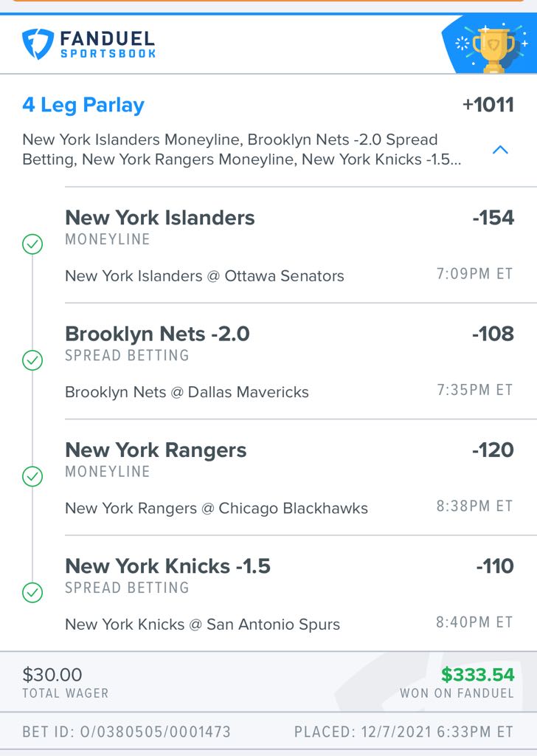
Task: Tap the Knicks @ San Antonio Spurs matchup
Action: [x=202, y=625]
